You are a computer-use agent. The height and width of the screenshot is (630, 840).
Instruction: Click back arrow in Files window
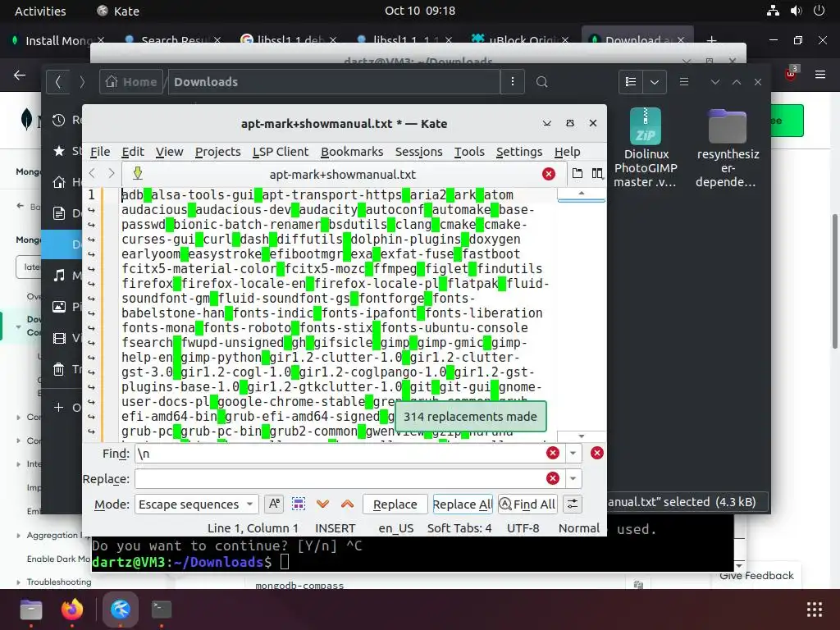(58, 81)
